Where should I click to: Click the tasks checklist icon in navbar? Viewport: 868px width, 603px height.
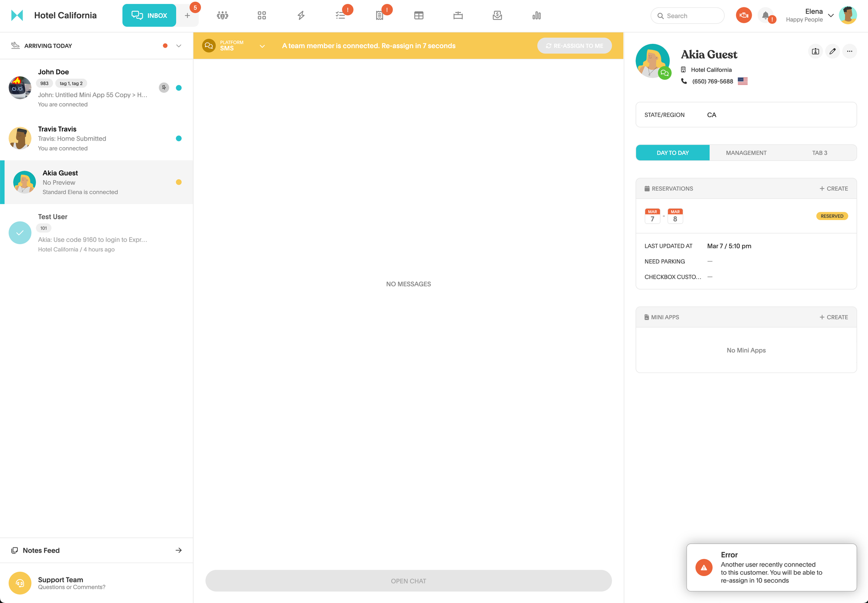pos(340,15)
